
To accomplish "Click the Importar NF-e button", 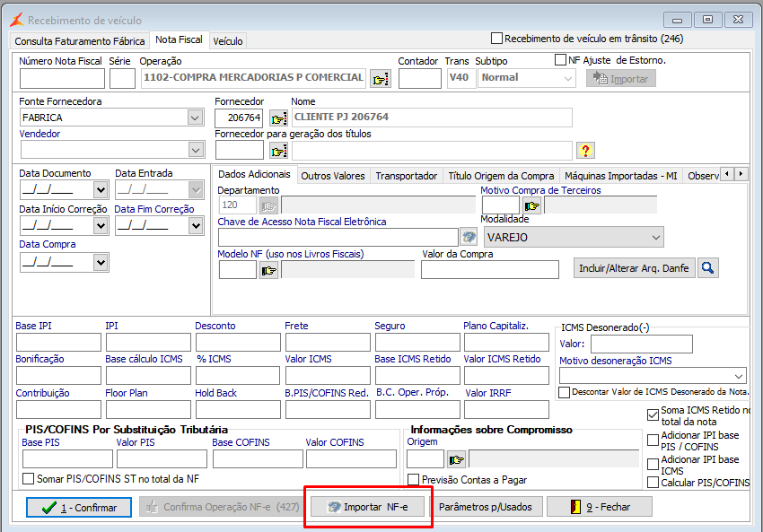I will (x=368, y=507).
